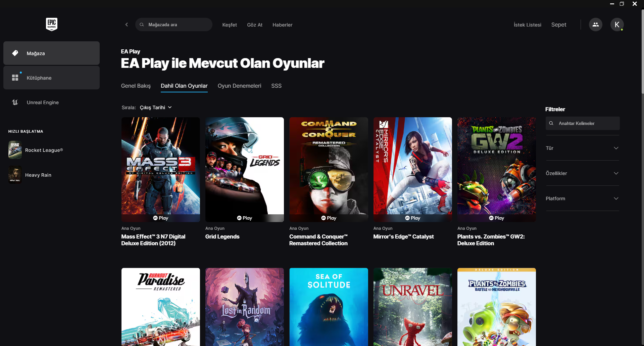Open the Mirror's Edge Catalyst title link
This screenshot has width=644, height=346.
(x=404, y=236)
